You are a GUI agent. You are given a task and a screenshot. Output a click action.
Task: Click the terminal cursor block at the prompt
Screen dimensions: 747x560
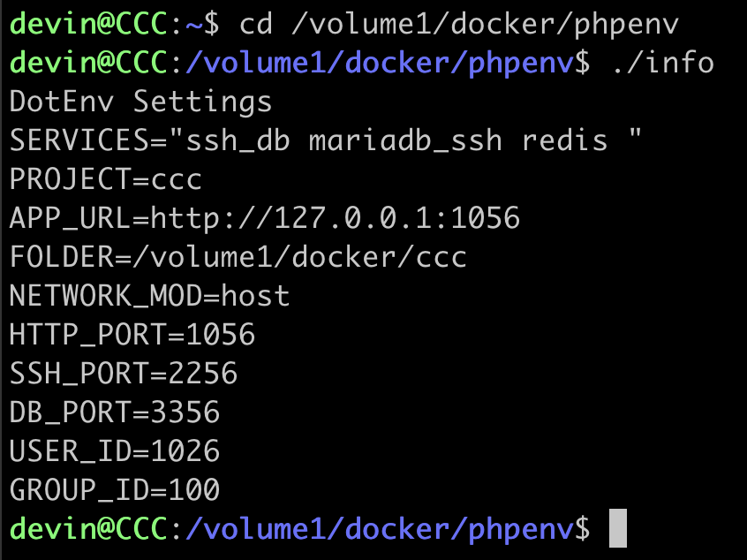618,528
